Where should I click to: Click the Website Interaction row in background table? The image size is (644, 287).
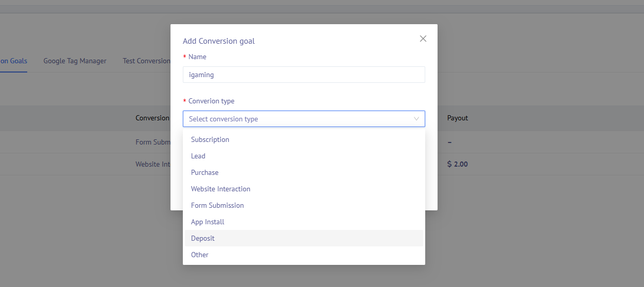point(153,164)
